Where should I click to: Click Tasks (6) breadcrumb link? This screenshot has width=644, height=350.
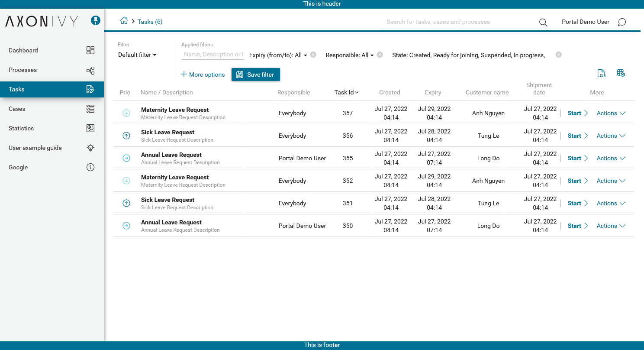click(x=150, y=22)
